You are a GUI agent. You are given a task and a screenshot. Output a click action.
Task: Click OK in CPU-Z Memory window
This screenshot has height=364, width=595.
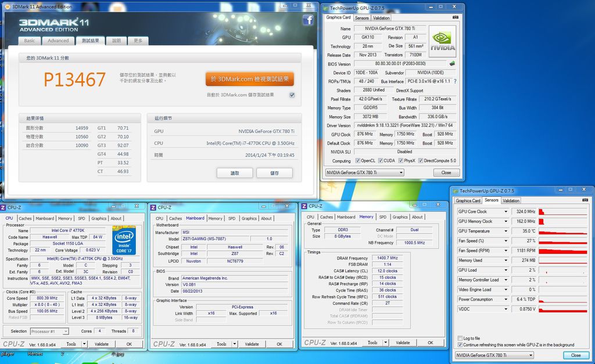point(431,343)
